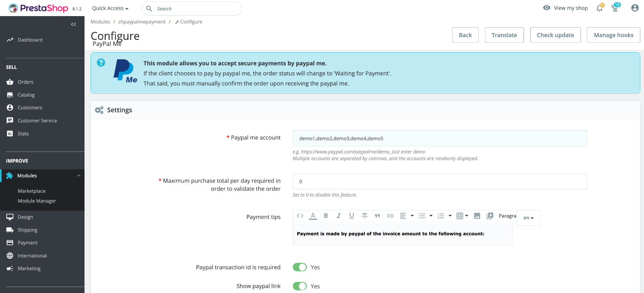
Task: Apply underline formatting in editor
Action: click(352, 216)
